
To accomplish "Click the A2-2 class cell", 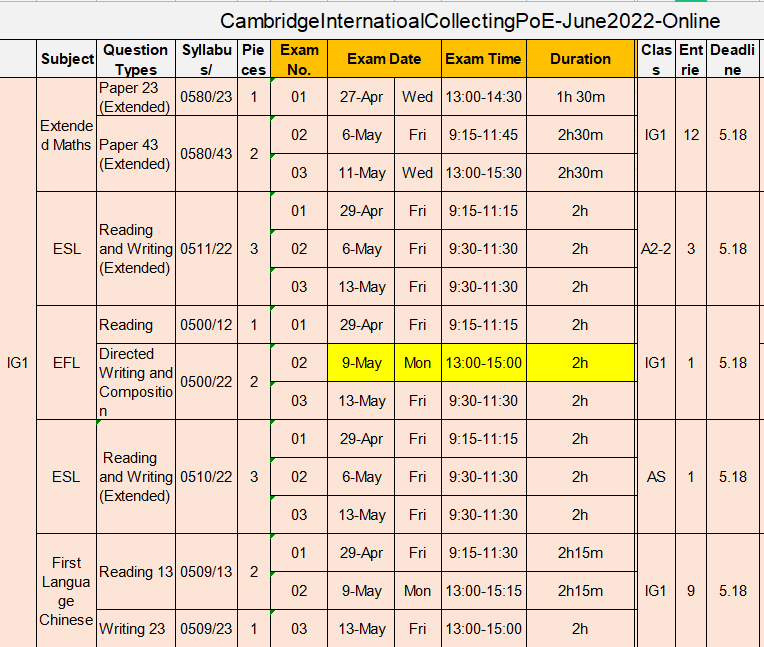I will pyautogui.click(x=656, y=249).
